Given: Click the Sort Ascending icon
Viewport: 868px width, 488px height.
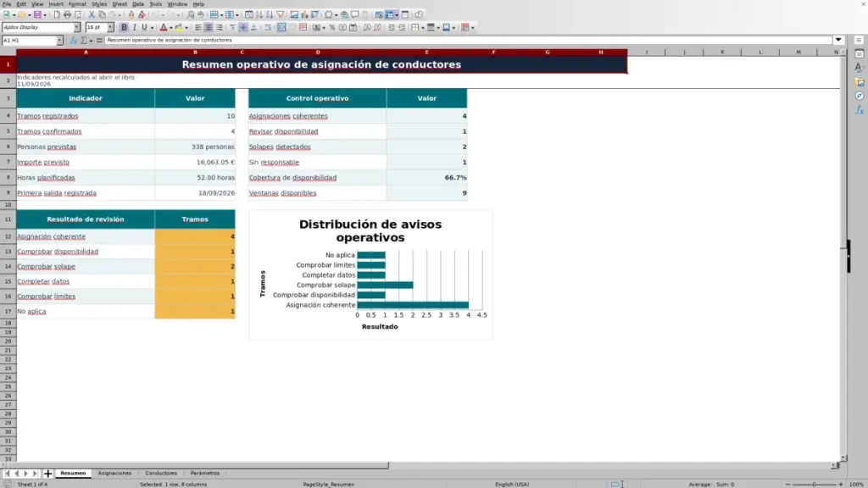Looking at the screenshot, I should click(259, 15).
